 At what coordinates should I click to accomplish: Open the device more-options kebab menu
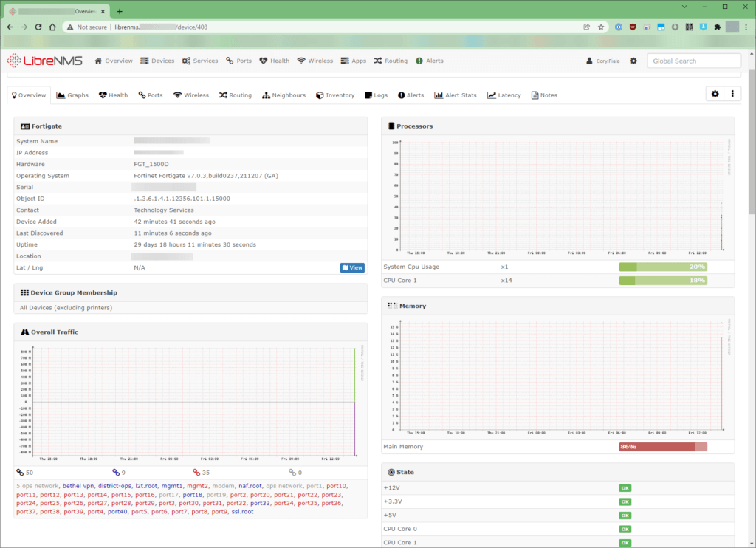[732, 94]
